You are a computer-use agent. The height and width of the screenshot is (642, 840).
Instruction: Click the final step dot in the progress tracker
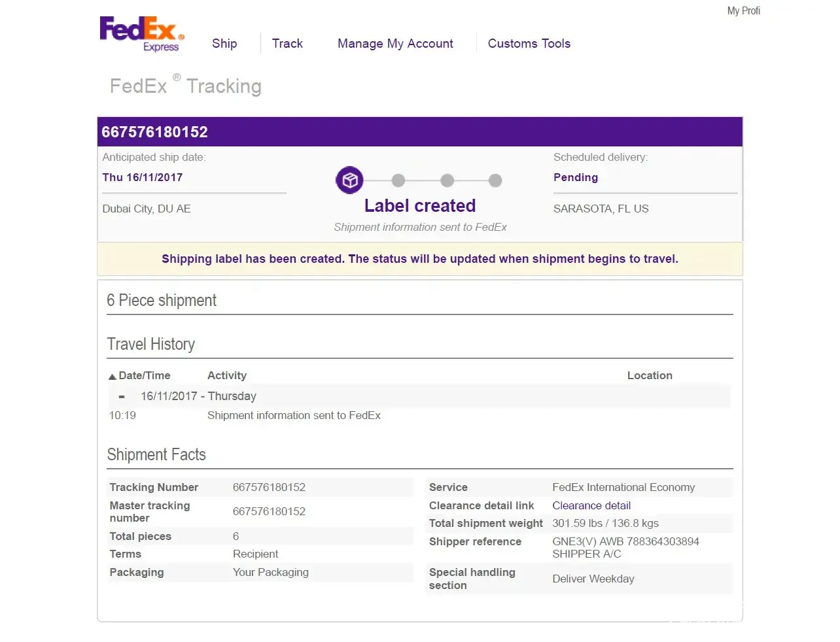tap(495, 180)
